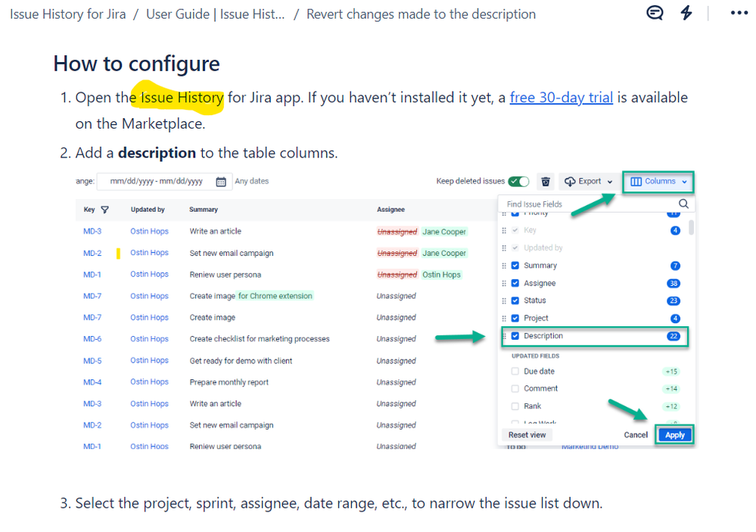756x532 pixels.
Task: Toggle the Keep deleted issues switch
Action: point(519,182)
